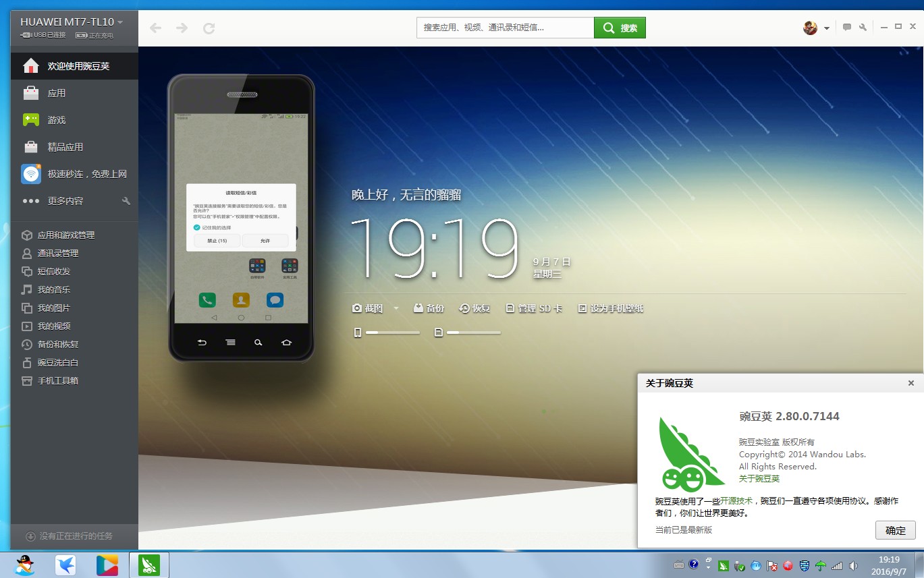Click the wrench beside 更多内容
The height and width of the screenshot is (578, 924).
point(126,201)
